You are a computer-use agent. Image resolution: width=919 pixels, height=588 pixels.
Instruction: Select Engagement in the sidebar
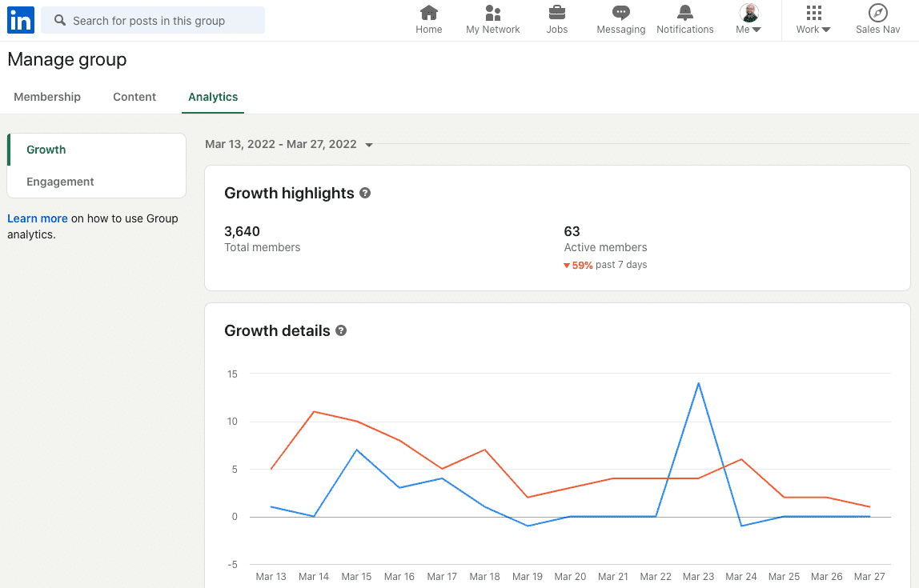point(60,182)
